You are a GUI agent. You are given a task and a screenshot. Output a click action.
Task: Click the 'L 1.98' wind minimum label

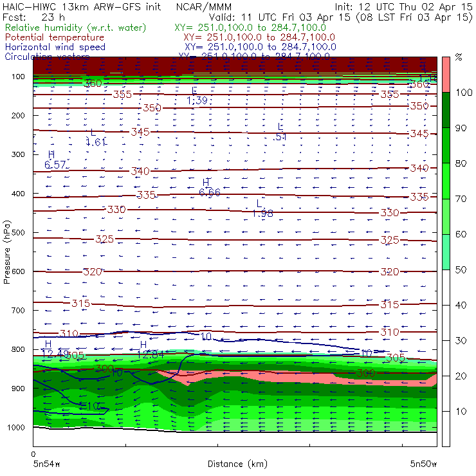point(262,209)
